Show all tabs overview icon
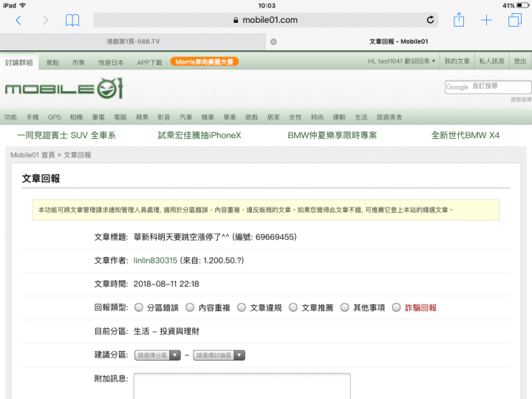 pos(515,20)
